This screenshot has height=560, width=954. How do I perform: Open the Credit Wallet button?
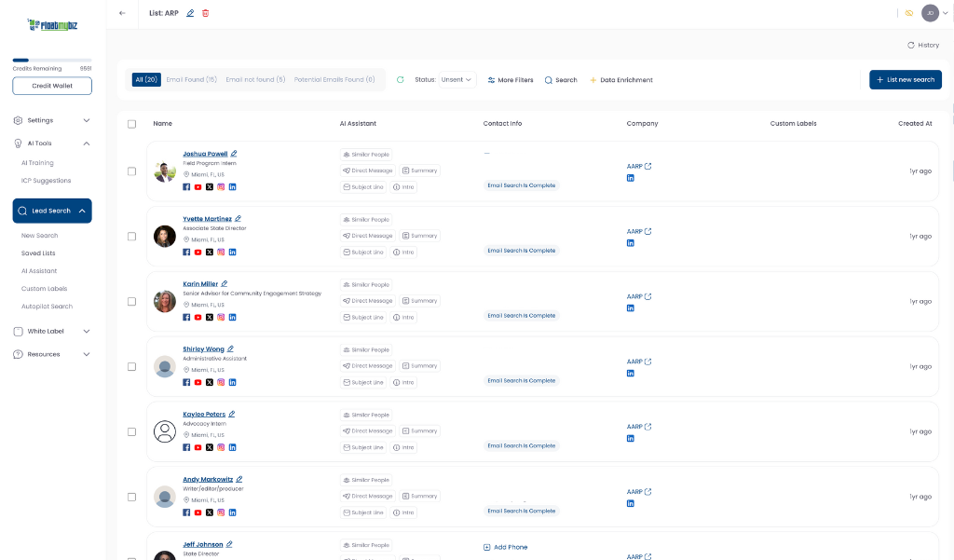tap(52, 86)
